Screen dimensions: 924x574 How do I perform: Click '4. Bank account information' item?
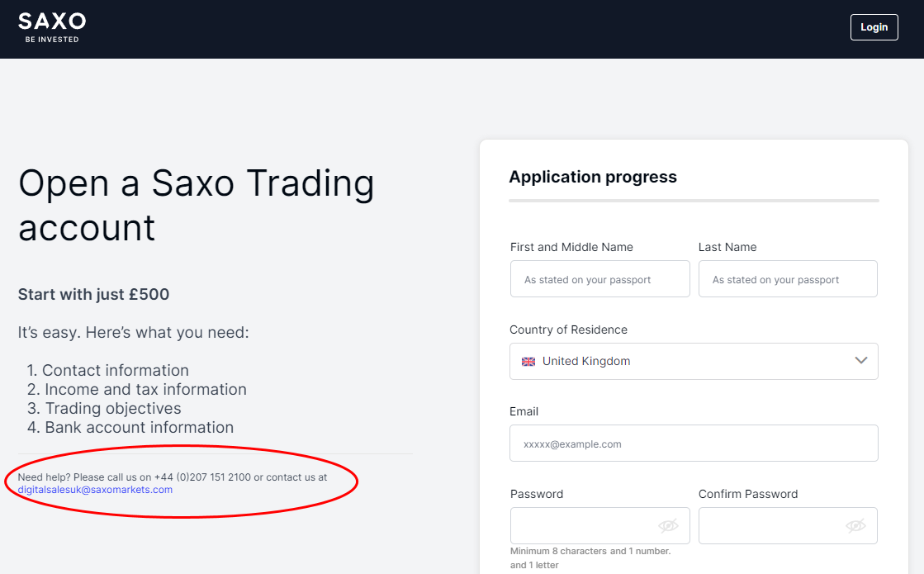[130, 427]
